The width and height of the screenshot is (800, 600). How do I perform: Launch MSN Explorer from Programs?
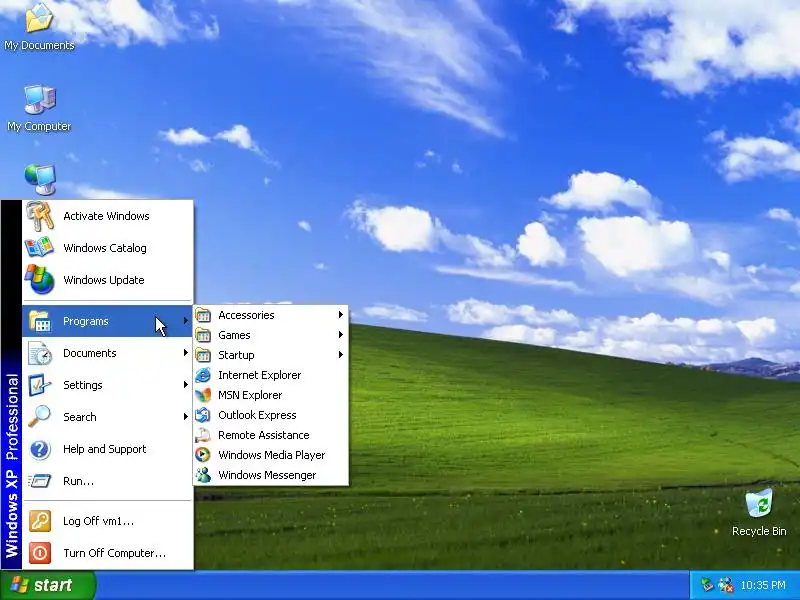point(271,395)
